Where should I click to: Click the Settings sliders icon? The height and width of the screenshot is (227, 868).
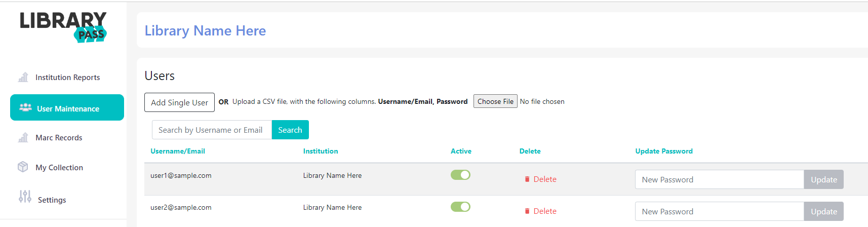tap(25, 197)
